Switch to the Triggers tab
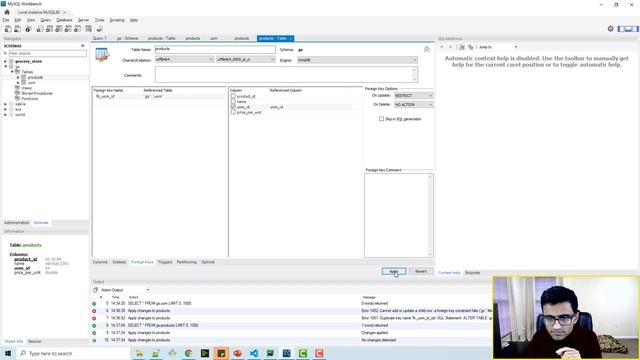 coord(165,262)
